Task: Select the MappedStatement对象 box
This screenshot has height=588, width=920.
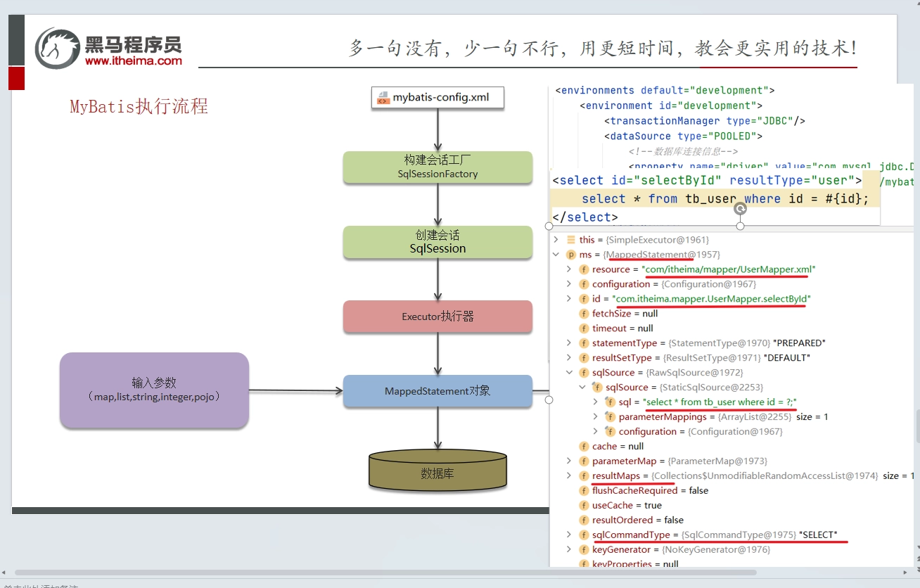Action: (x=437, y=391)
